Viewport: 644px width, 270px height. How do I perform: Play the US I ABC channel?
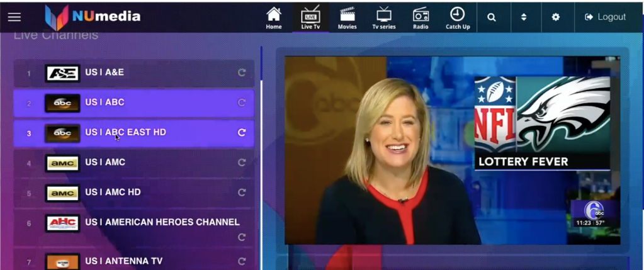coord(134,103)
